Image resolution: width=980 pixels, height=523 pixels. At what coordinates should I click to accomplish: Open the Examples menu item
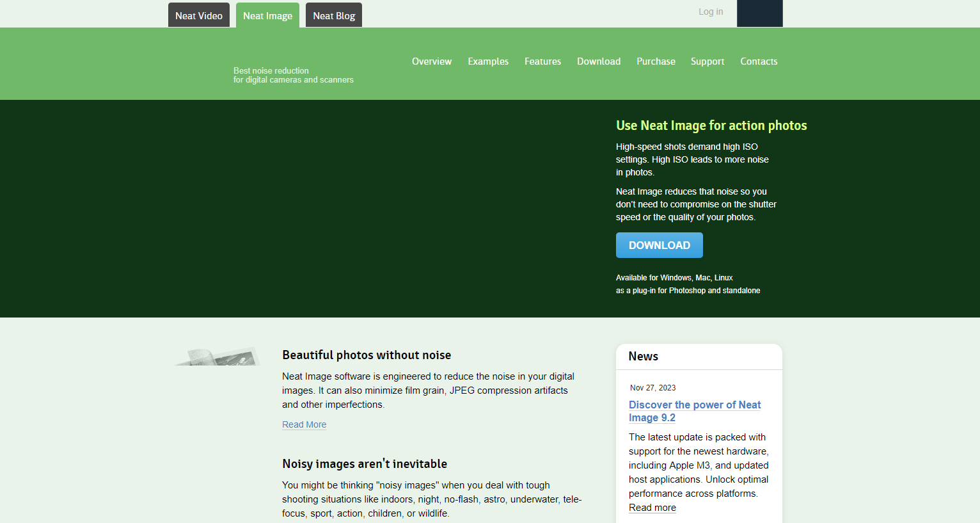tap(487, 61)
